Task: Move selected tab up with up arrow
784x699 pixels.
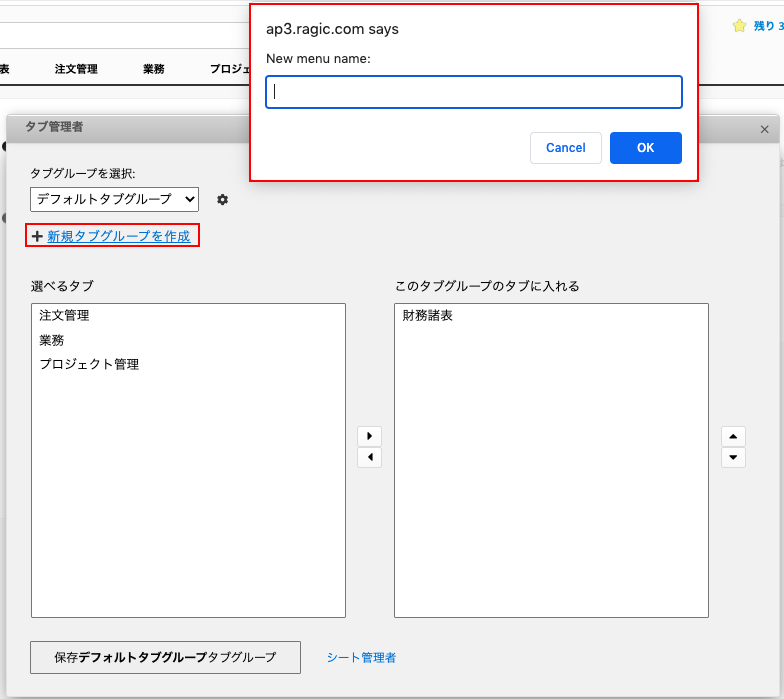Action: (x=733, y=436)
